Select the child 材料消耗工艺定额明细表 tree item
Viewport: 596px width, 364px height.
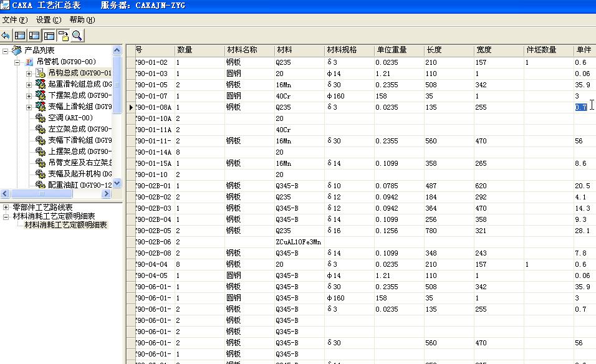tap(65, 224)
